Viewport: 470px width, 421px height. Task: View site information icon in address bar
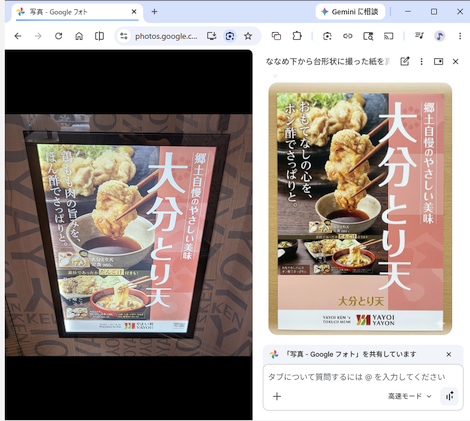pyautogui.click(x=124, y=36)
